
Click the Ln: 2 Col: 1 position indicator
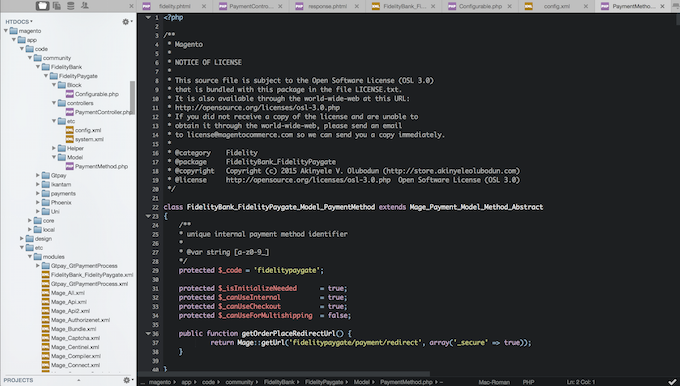pos(581,382)
